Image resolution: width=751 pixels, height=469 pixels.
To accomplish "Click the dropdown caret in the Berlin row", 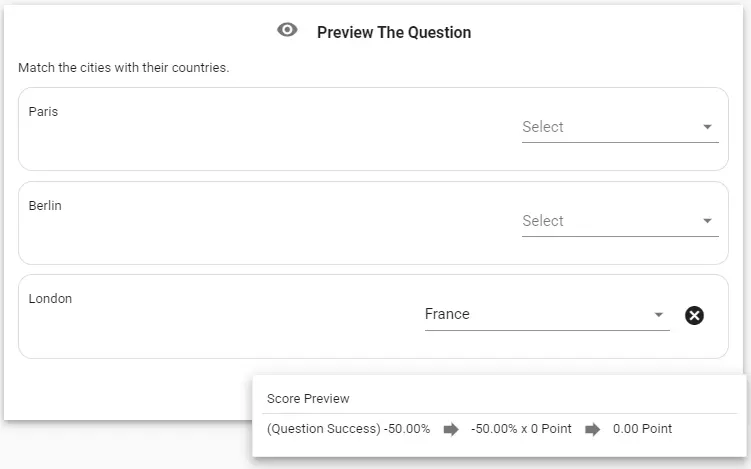I will (707, 221).
